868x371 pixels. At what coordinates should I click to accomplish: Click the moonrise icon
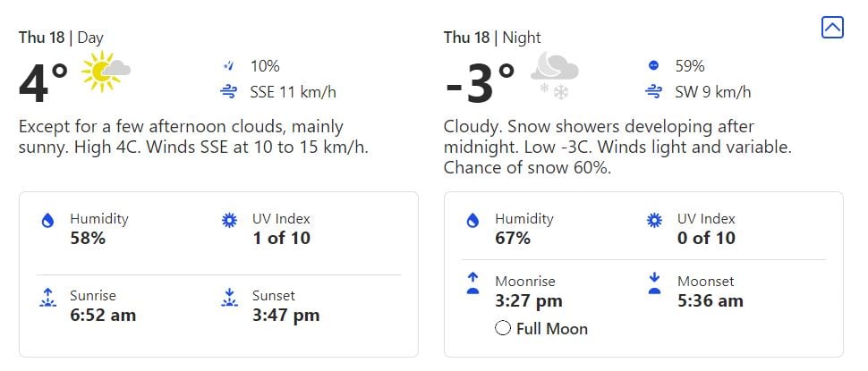(x=473, y=284)
